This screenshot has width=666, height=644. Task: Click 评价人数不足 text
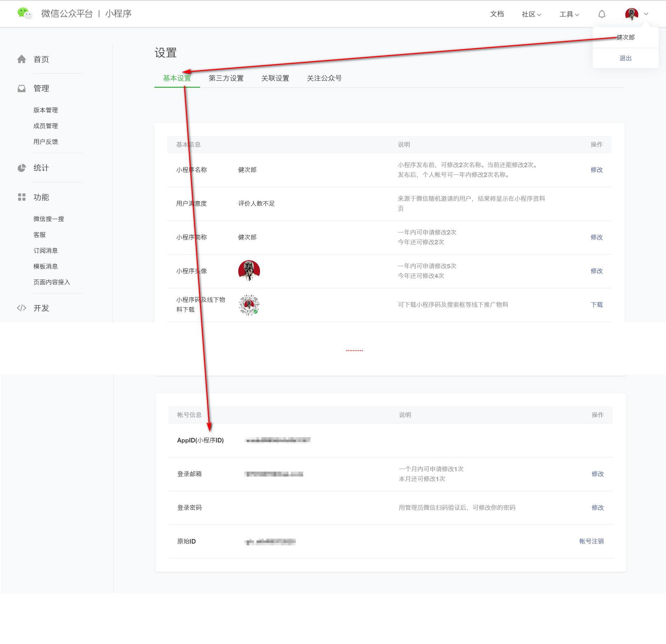257,204
